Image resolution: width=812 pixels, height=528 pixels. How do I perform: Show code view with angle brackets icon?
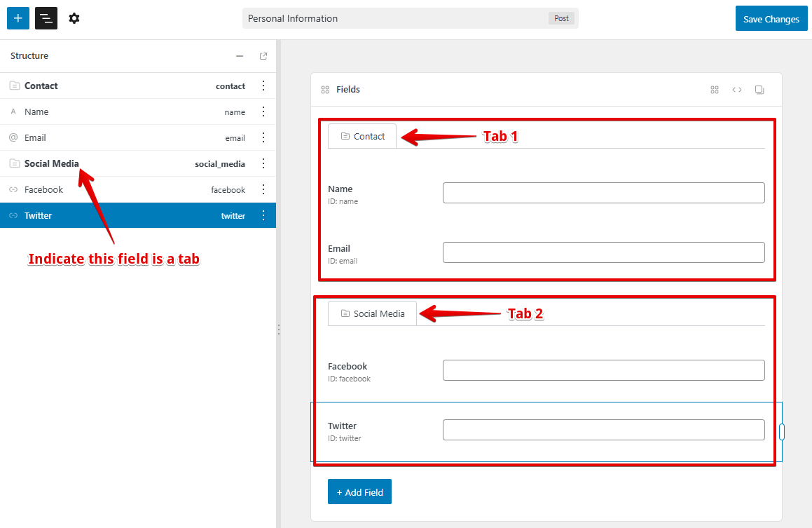737,90
